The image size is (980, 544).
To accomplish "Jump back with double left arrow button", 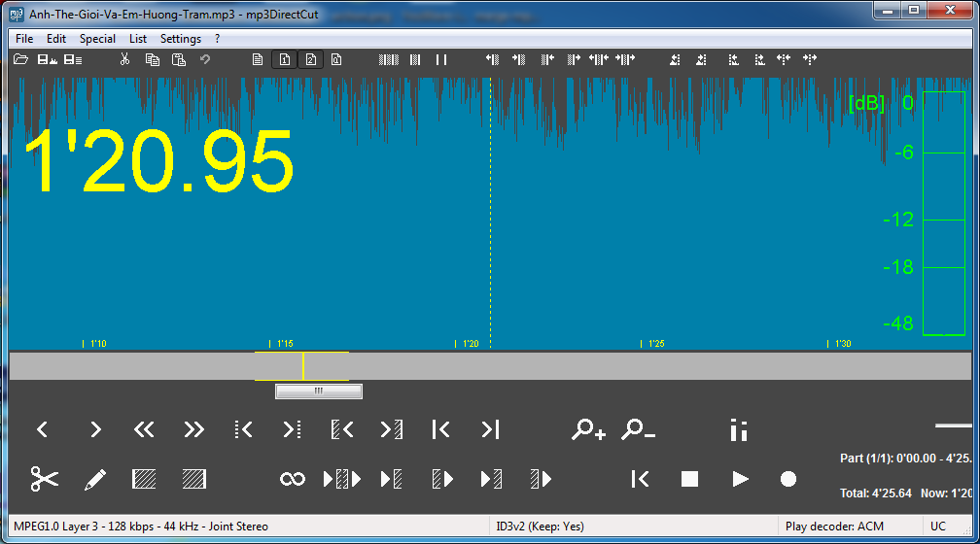I will 144,429.
